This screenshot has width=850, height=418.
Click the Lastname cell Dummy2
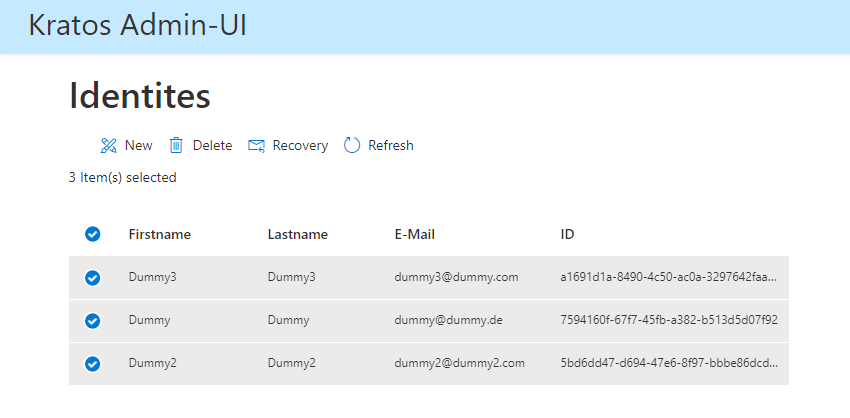pyautogui.click(x=292, y=363)
